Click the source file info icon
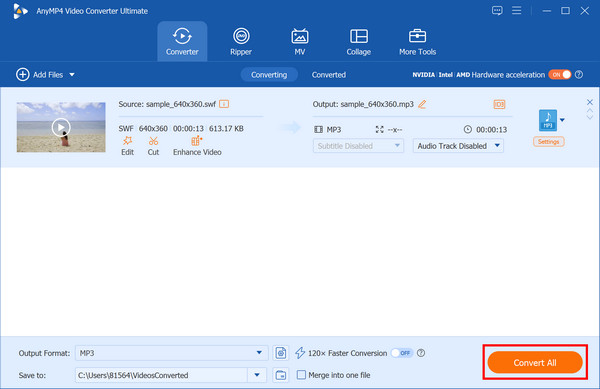The image size is (600, 389). [x=224, y=104]
